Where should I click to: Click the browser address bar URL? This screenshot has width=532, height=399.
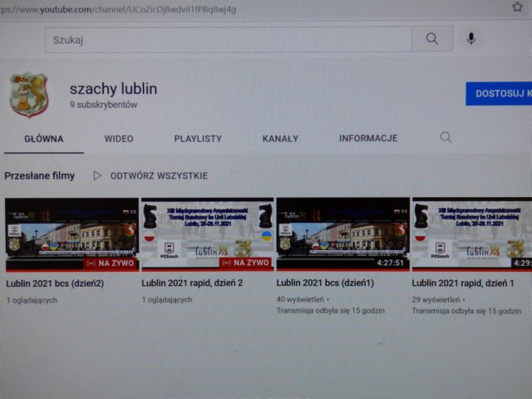point(125,9)
